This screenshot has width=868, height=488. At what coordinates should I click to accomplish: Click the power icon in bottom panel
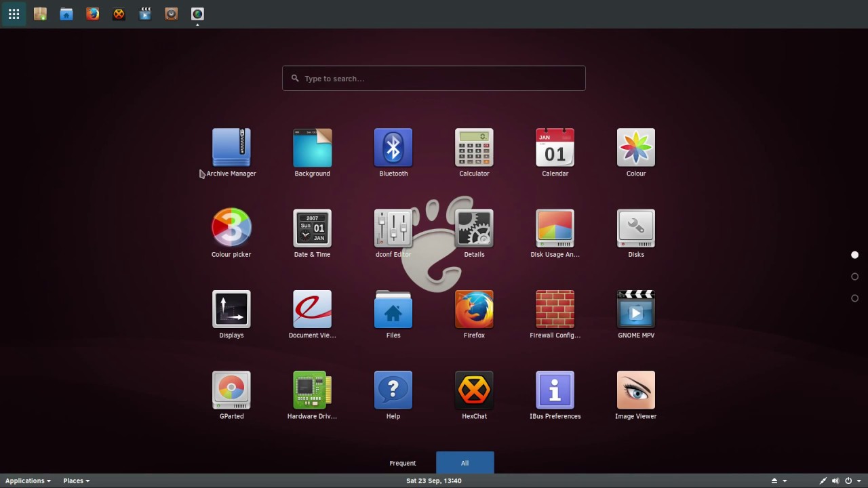[x=848, y=481]
